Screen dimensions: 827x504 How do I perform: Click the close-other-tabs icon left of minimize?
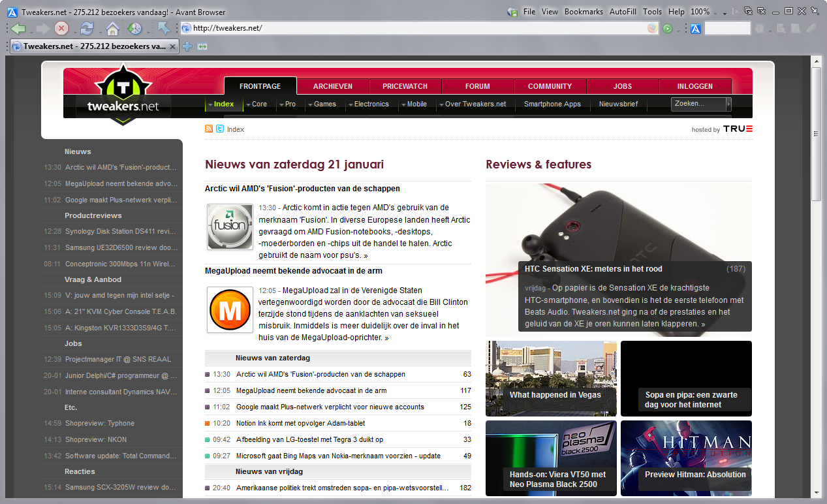761,11
